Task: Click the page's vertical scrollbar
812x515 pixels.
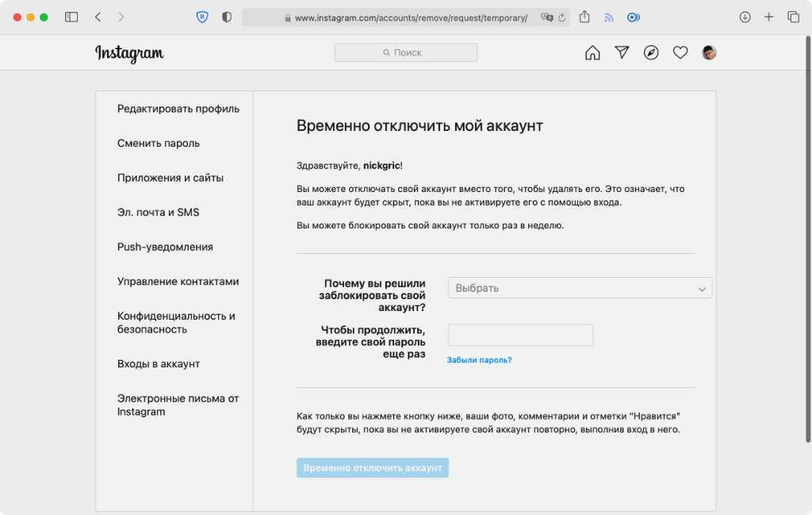Action: 808,240
